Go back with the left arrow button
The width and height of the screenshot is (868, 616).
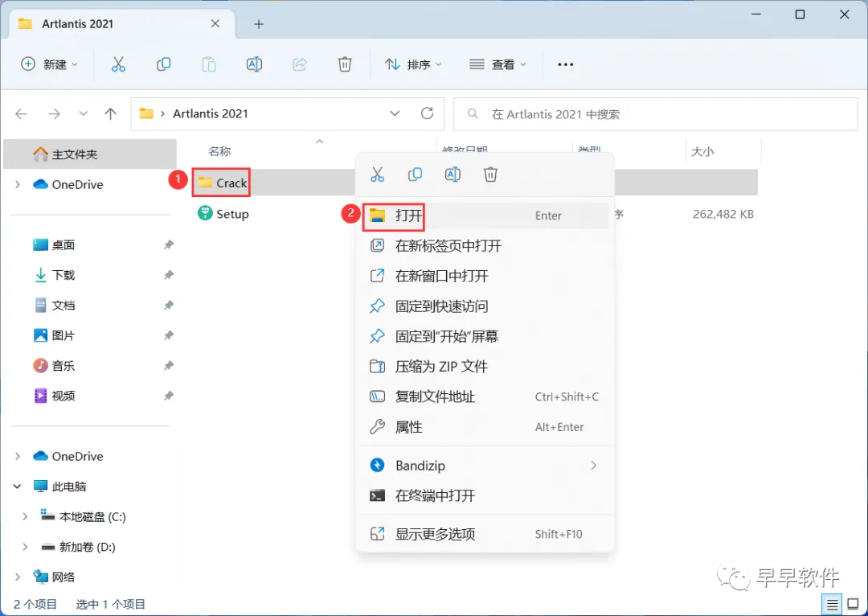(x=21, y=113)
